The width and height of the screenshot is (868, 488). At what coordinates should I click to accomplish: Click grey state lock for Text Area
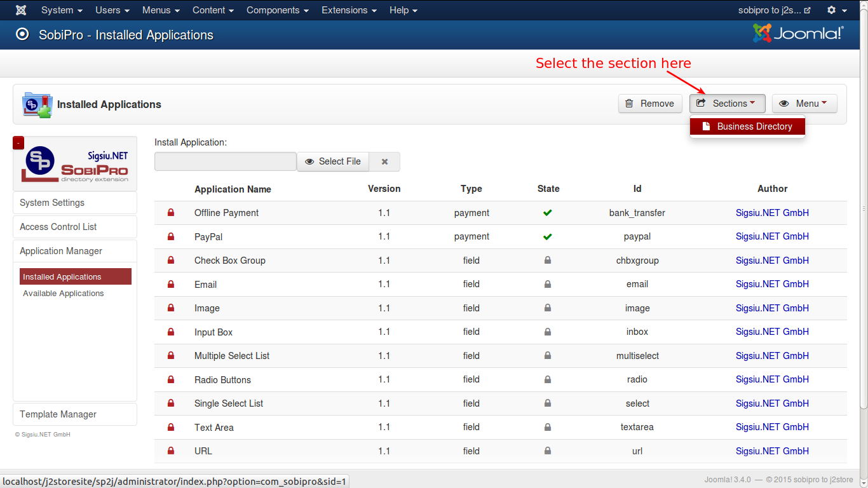pyautogui.click(x=548, y=427)
